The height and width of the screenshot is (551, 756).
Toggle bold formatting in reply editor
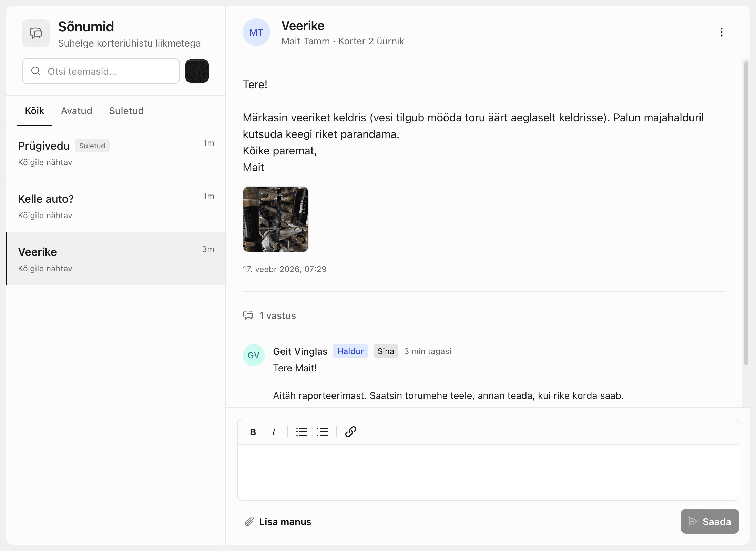coord(253,432)
